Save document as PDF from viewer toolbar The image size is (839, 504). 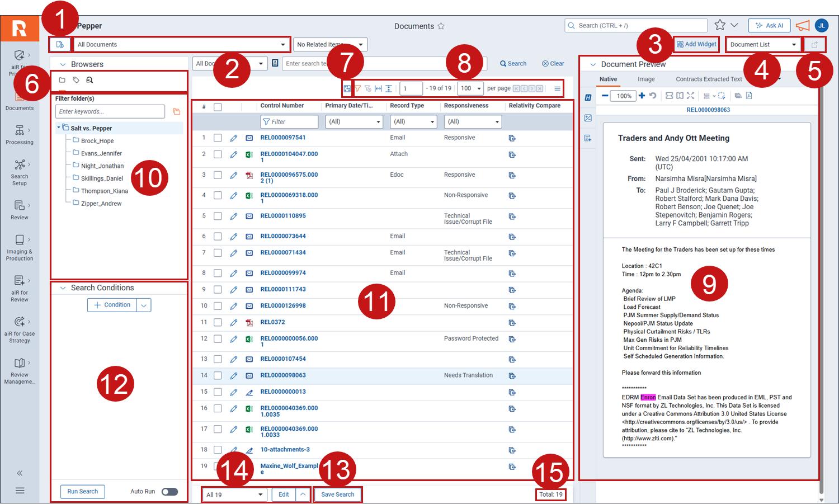tap(749, 96)
